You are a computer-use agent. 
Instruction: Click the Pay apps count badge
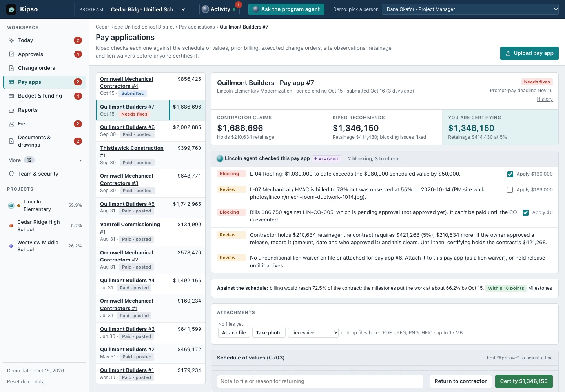(78, 82)
